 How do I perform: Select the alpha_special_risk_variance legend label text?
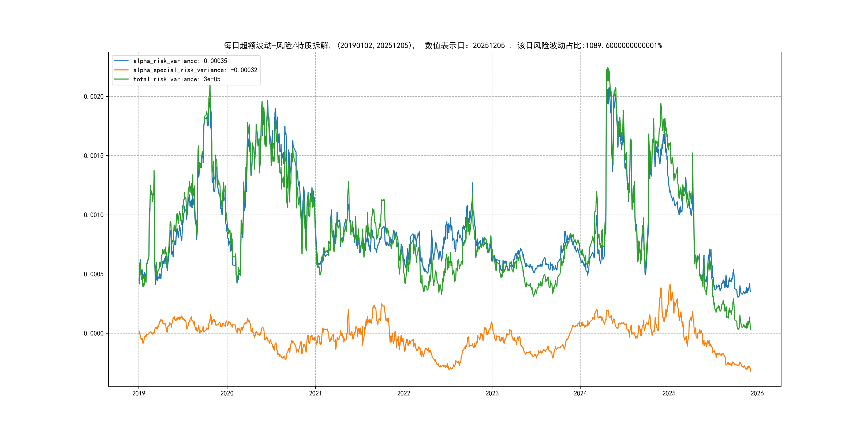coord(195,70)
